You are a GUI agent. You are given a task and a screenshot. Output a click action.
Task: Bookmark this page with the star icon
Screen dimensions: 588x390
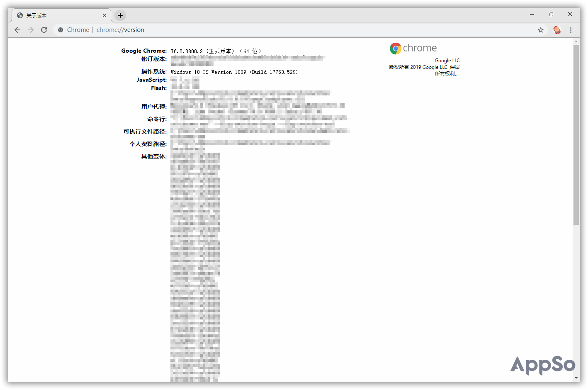click(x=541, y=30)
